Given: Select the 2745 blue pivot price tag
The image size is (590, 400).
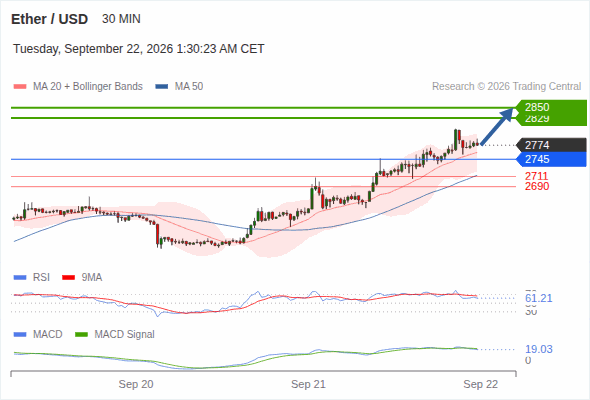Looking at the screenshot, I should (551, 160).
